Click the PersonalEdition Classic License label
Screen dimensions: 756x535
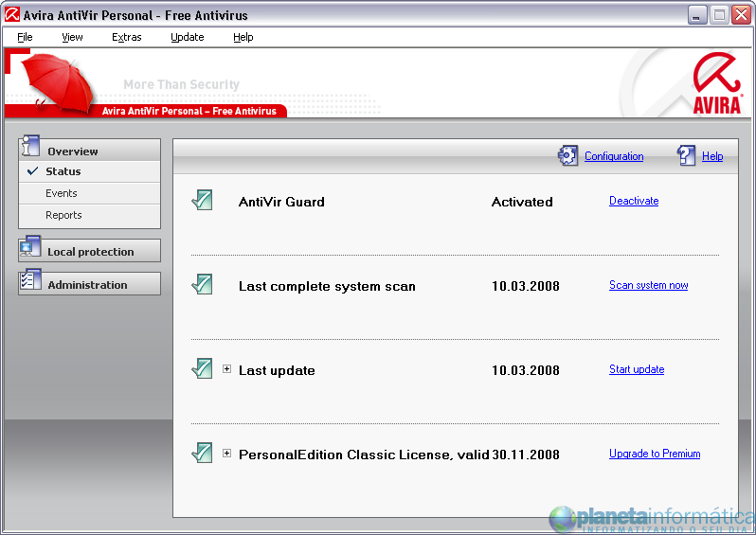(x=364, y=455)
